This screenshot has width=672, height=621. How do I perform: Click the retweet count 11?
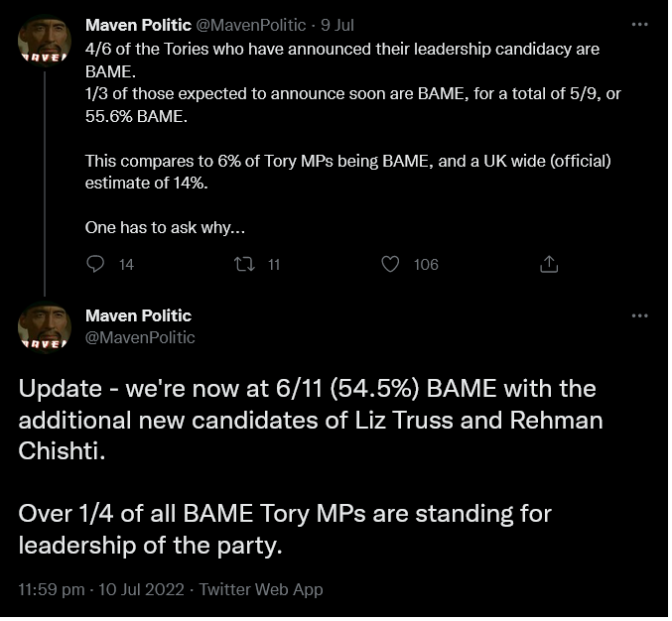point(274,264)
